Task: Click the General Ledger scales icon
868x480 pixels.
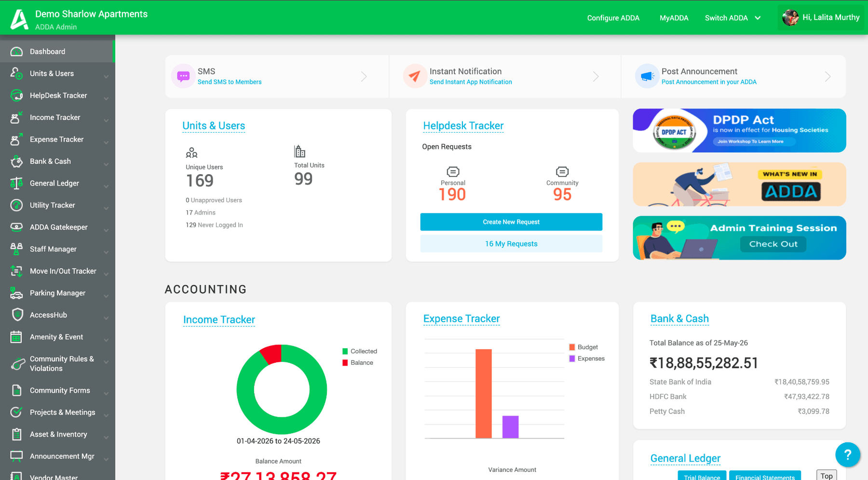Action: point(16,183)
